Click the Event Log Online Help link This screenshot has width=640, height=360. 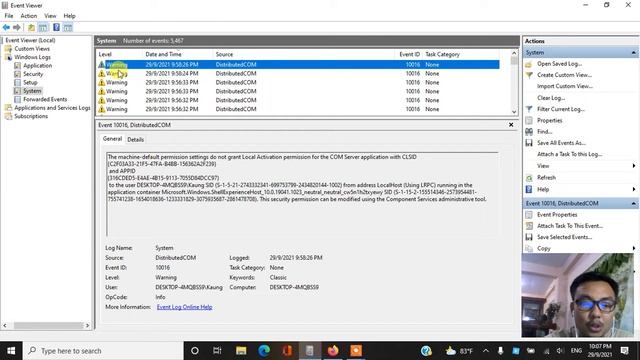click(184, 307)
